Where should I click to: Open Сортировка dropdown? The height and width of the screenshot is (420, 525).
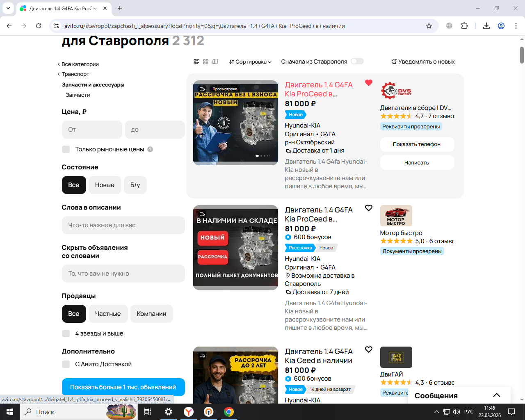(250, 62)
